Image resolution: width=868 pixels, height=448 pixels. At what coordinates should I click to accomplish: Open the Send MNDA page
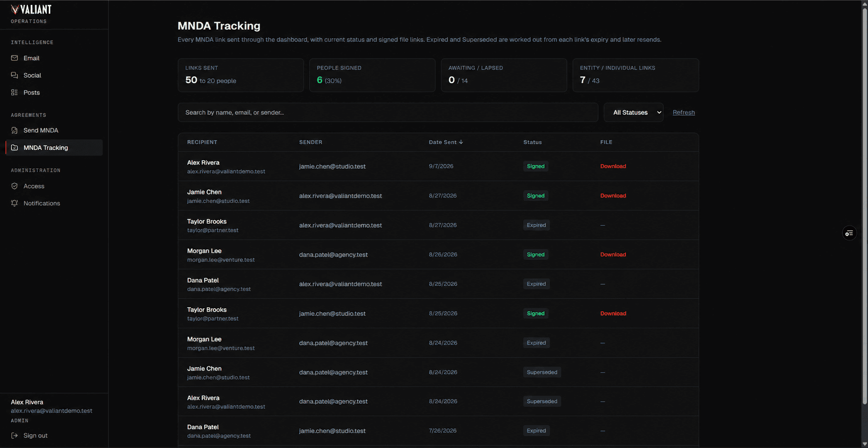pos(54,130)
